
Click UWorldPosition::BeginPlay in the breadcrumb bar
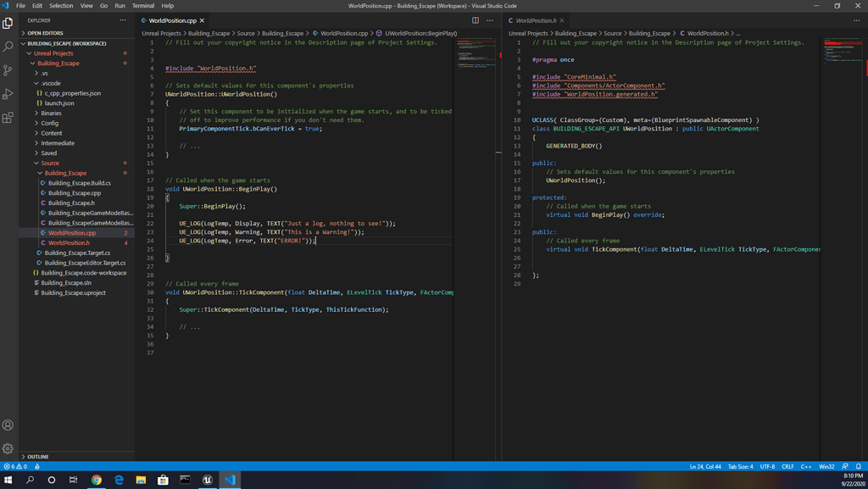[x=420, y=33]
